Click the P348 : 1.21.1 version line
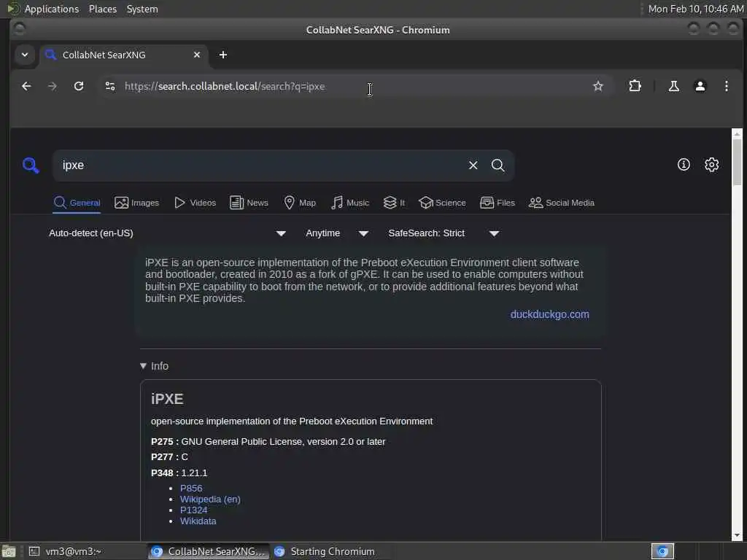Image resolution: width=747 pixels, height=560 pixels. pyautogui.click(x=179, y=472)
